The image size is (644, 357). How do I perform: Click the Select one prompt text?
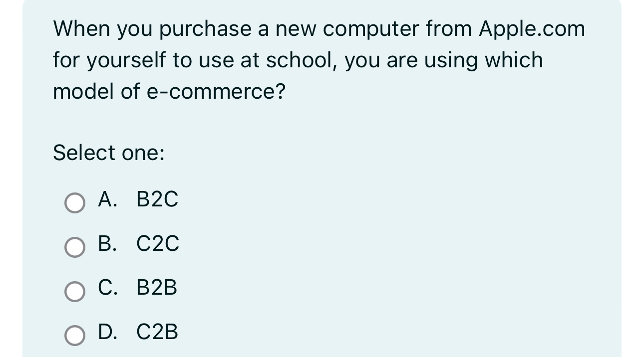pyautogui.click(x=108, y=152)
